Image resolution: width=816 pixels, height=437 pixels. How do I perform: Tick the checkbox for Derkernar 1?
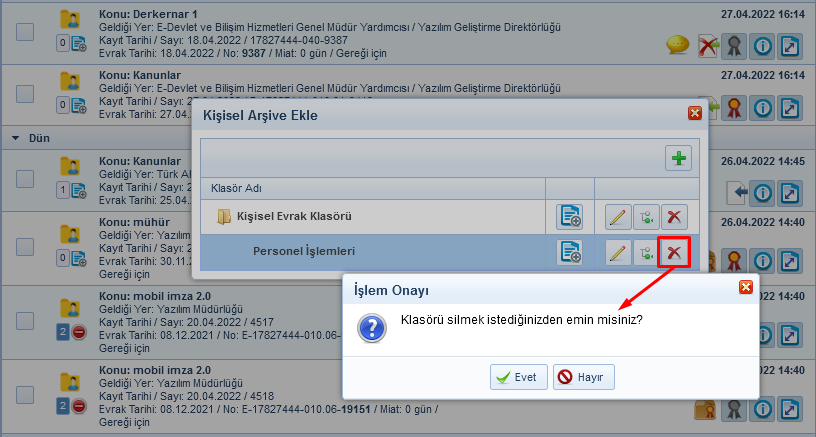click(25, 32)
